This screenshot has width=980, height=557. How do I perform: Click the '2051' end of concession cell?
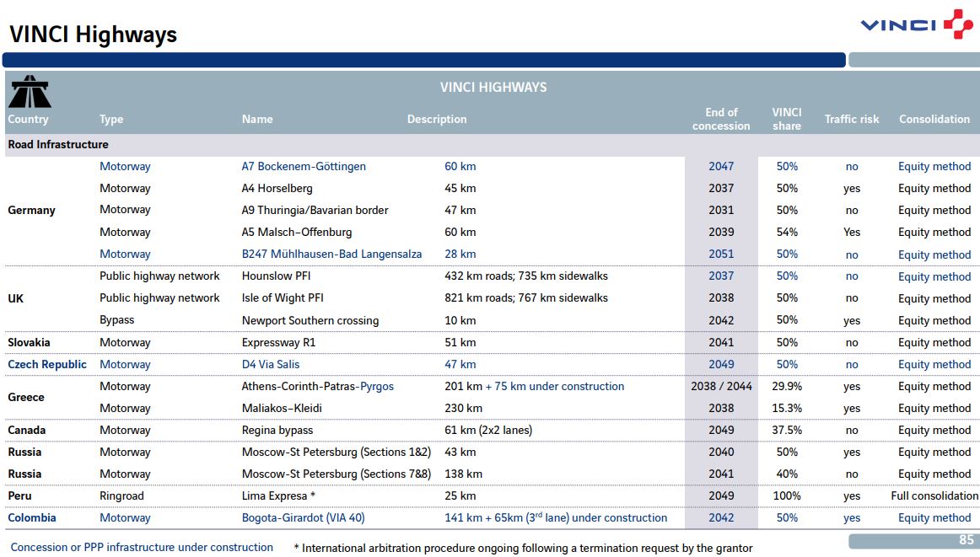pos(721,254)
